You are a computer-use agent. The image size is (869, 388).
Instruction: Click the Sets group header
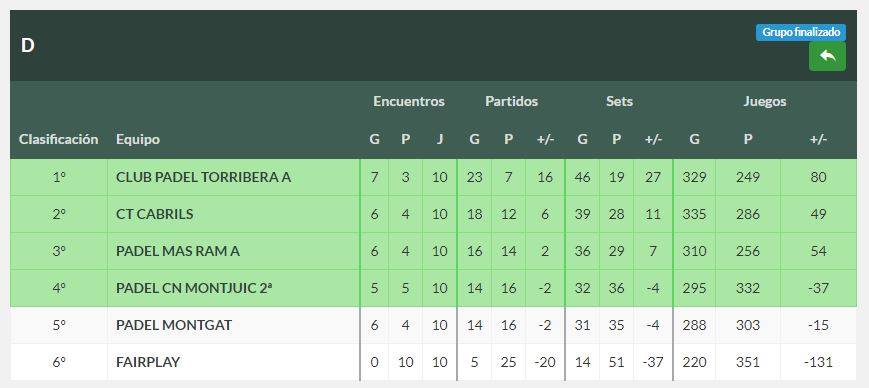[619, 101]
